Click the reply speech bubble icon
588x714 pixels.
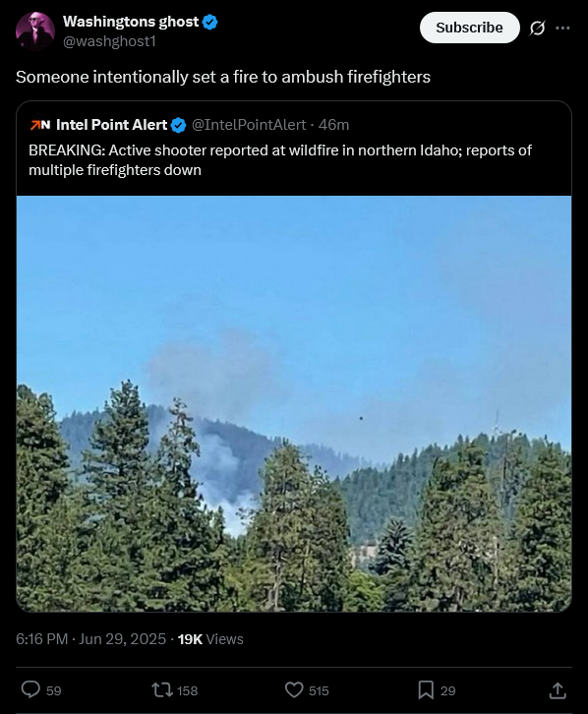click(x=30, y=689)
